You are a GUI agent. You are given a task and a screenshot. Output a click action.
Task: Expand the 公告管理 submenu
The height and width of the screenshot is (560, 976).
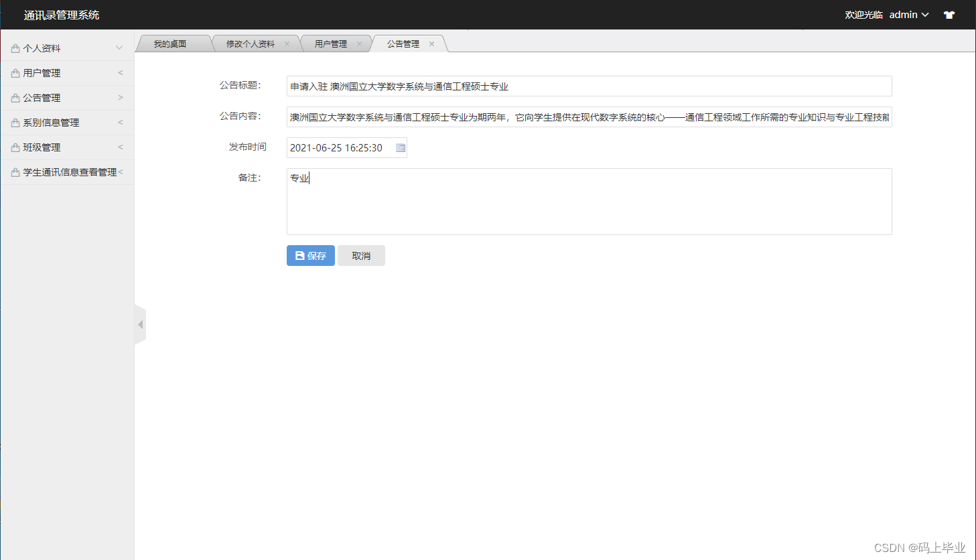(x=120, y=97)
